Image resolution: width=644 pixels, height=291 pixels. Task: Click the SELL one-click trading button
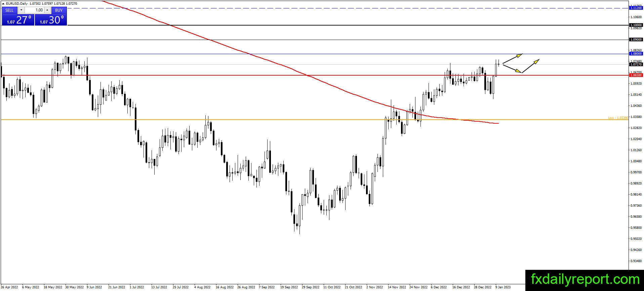coord(9,10)
